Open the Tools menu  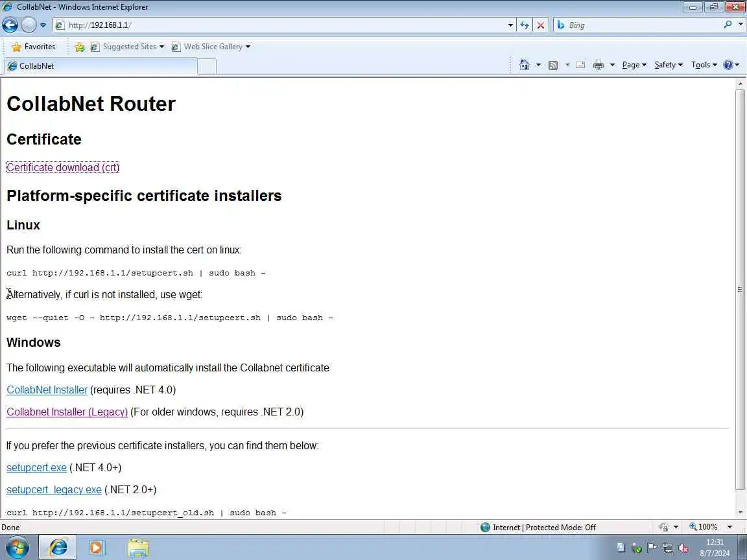tap(704, 65)
